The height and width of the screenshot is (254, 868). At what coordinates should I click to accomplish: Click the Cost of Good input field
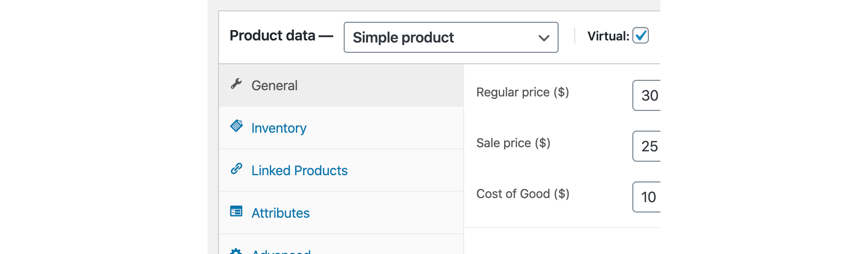647,197
